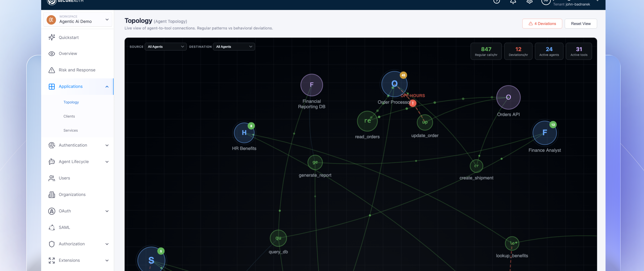This screenshot has width=644, height=271.
Task: Open the Source All Agents dropdown
Action: point(165,46)
